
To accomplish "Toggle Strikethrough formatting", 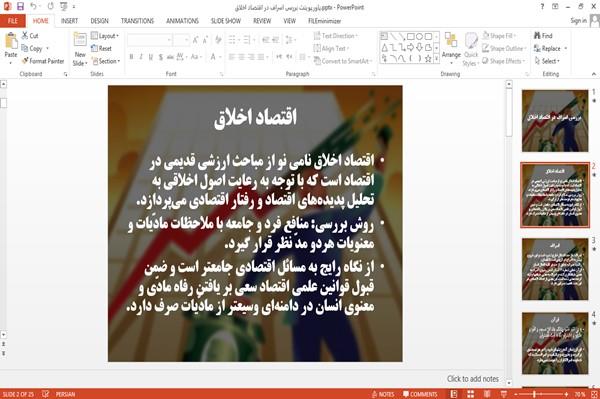I will (x=170, y=57).
